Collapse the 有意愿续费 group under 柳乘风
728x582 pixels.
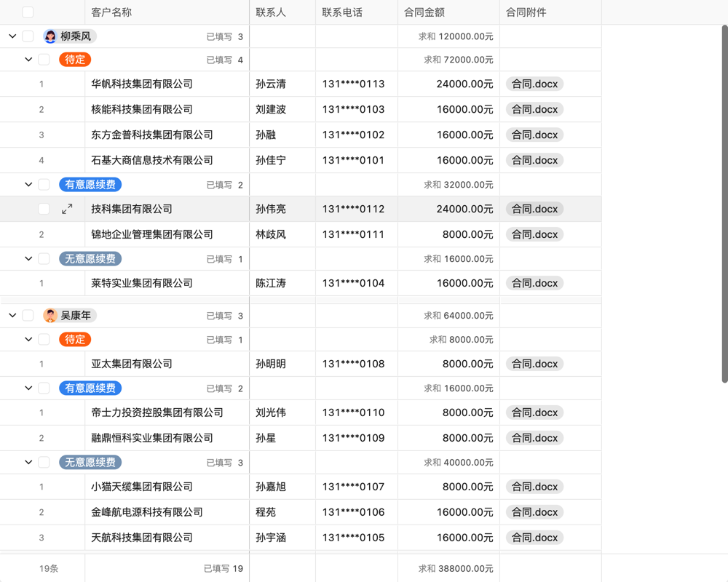click(28, 184)
